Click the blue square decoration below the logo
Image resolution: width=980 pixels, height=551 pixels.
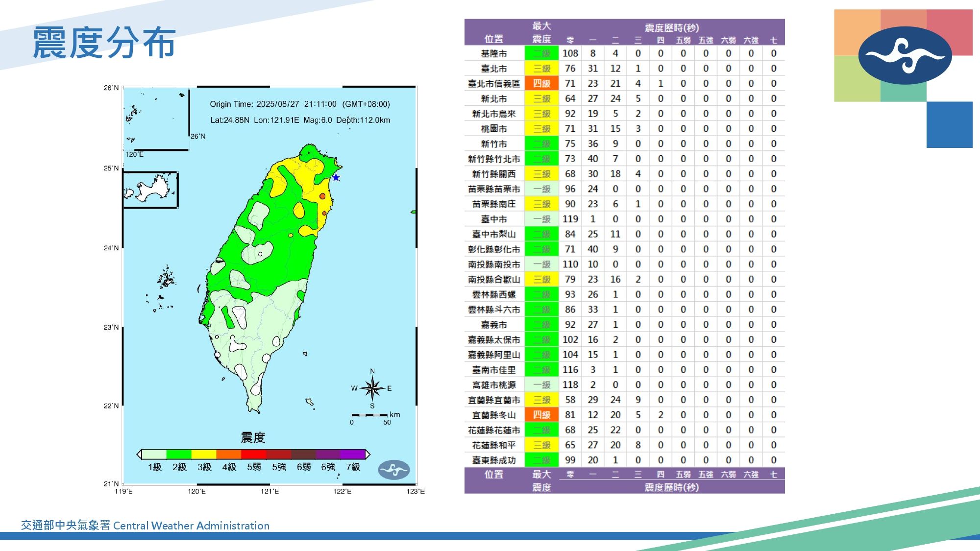(x=949, y=124)
